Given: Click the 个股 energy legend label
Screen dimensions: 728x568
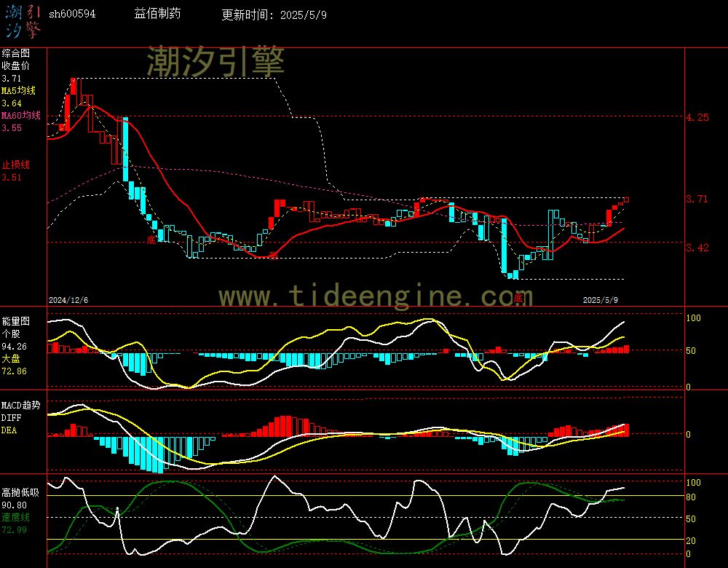Looking at the screenshot, I should coord(11,334).
